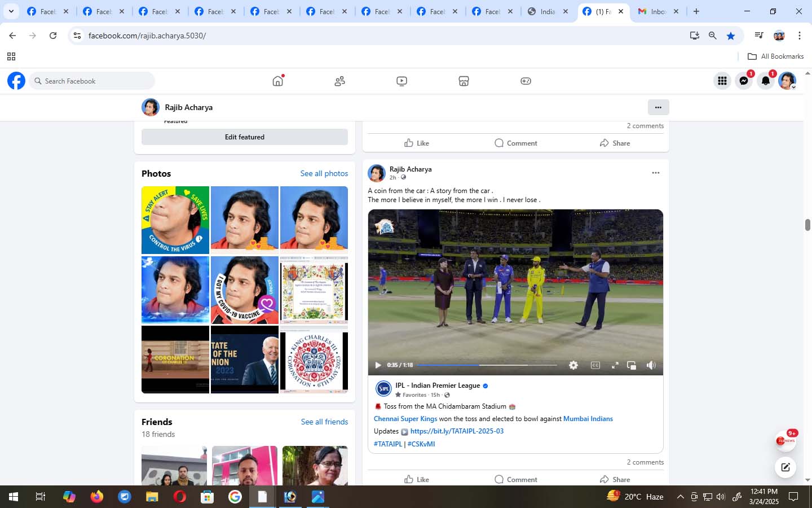This screenshot has height=508, width=812.
Task: Open State of the Union 2023 photo
Action: [x=245, y=360]
